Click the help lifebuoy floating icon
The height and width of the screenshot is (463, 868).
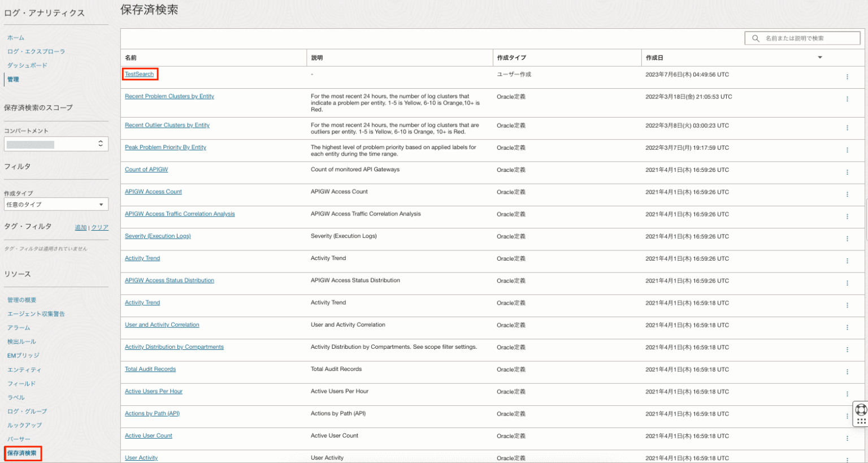861,410
